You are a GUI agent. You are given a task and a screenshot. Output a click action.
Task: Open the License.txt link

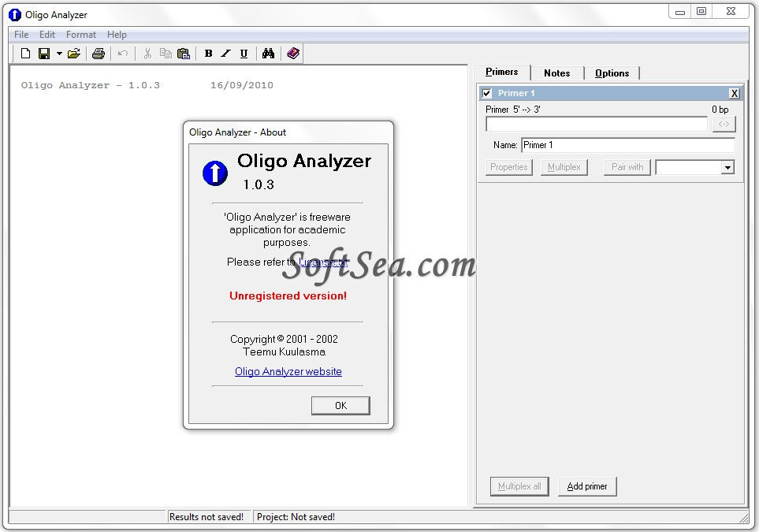(323, 262)
